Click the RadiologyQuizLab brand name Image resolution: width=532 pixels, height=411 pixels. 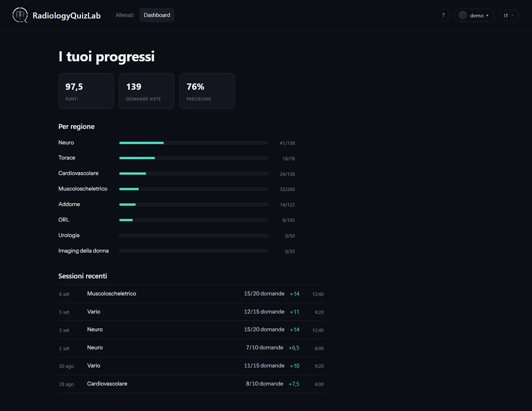[x=66, y=16]
